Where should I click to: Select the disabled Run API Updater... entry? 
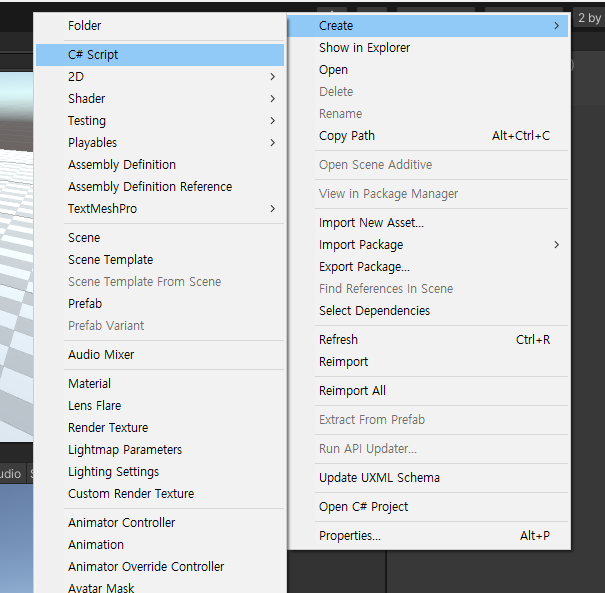click(428, 449)
